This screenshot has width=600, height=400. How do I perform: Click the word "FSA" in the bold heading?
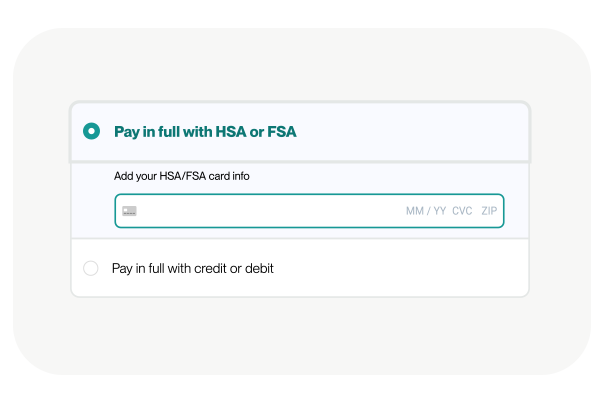(x=281, y=131)
